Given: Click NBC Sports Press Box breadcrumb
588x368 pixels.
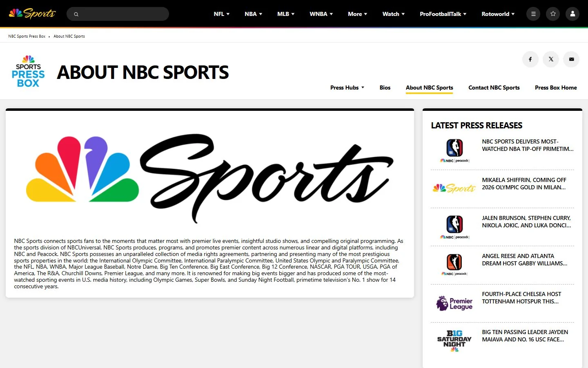Looking at the screenshot, I should tap(27, 36).
